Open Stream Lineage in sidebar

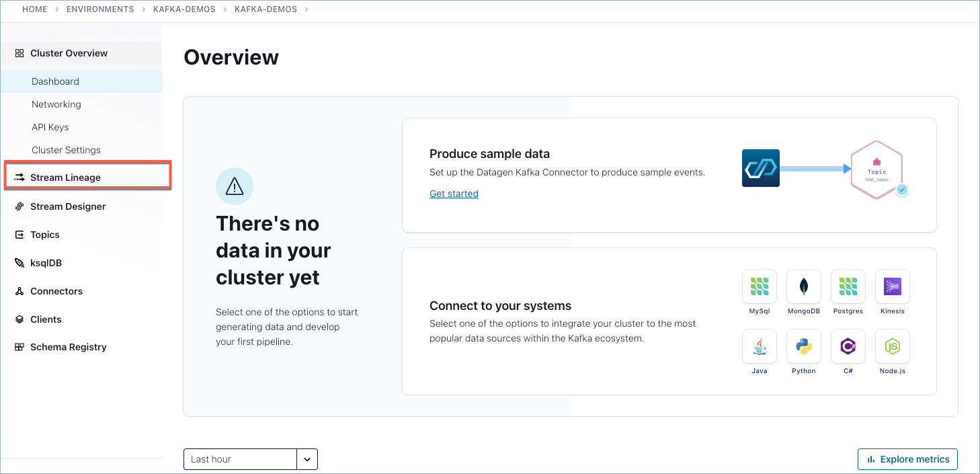65,177
